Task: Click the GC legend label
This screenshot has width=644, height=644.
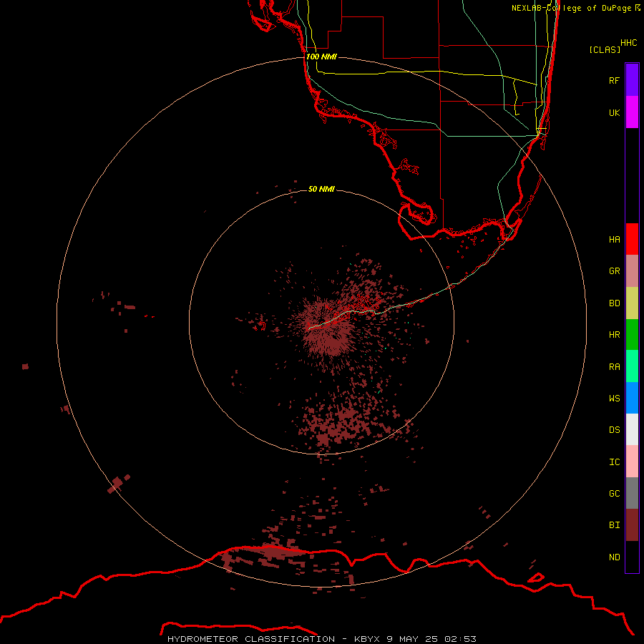Action: [614, 493]
